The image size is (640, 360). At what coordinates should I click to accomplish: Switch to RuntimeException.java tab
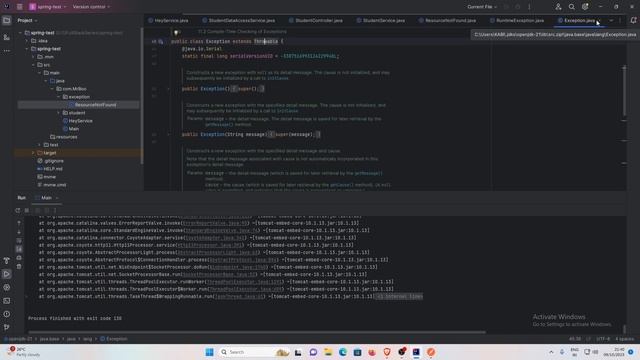pos(517,20)
